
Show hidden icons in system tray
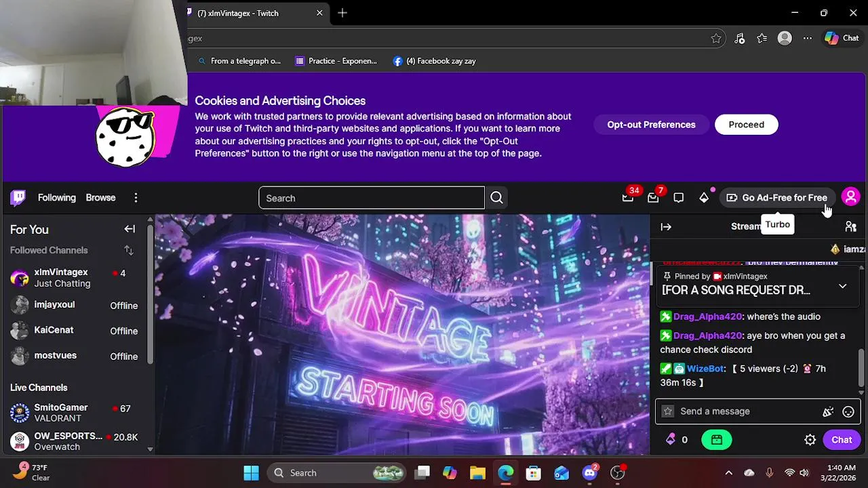coord(729,473)
